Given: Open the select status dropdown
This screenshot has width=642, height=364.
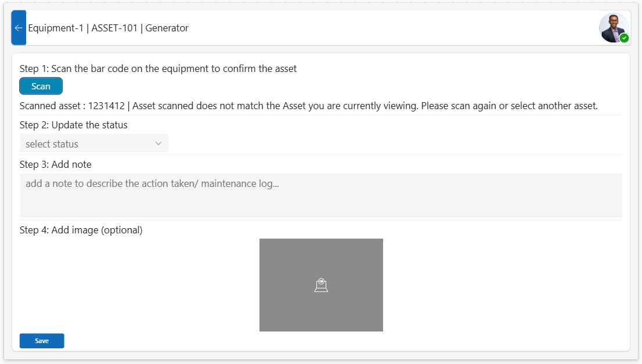Looking at the screenshot, I should 93,143.
